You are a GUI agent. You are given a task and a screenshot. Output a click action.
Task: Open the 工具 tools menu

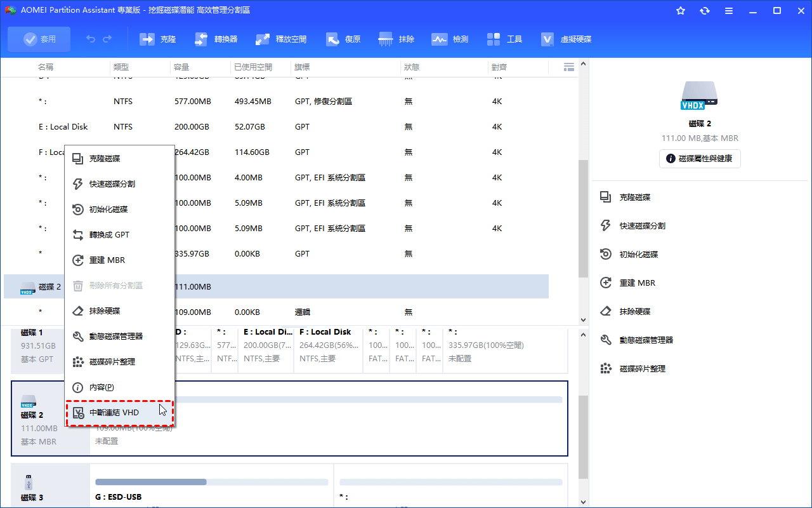point(504,39)
